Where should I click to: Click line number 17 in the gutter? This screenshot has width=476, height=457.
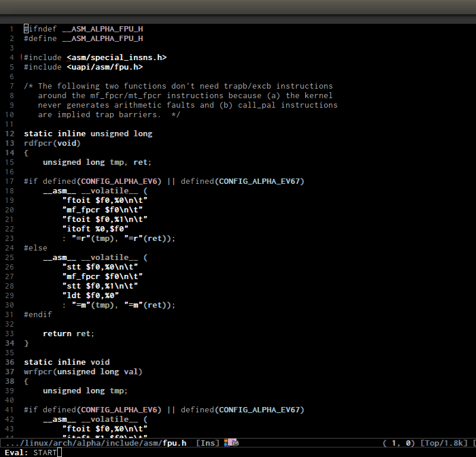(x=11, y=181)
